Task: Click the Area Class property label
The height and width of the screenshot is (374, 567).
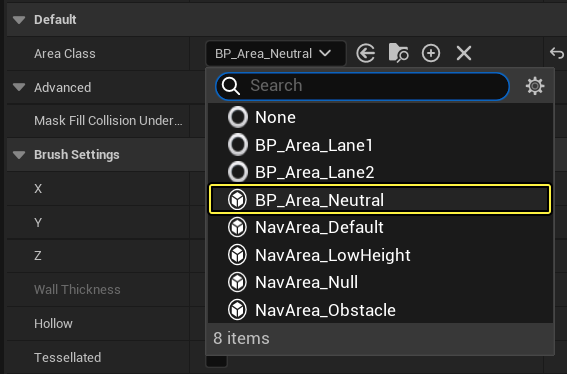Action: [x=65, y=54]
